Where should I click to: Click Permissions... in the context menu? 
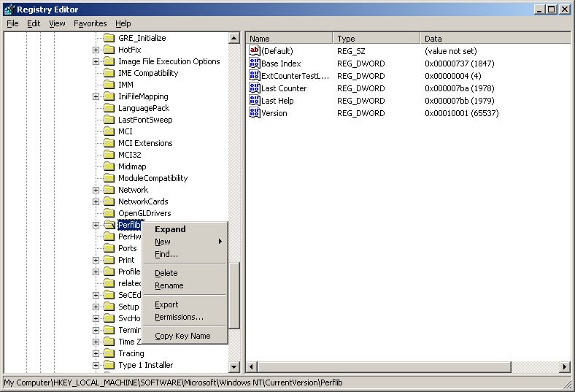click(x=179, y=317)
